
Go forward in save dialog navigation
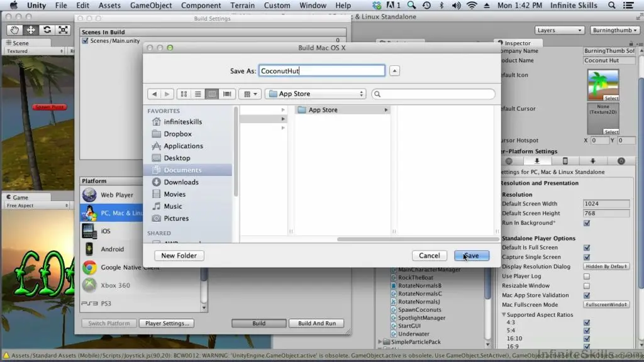(167, 94)
